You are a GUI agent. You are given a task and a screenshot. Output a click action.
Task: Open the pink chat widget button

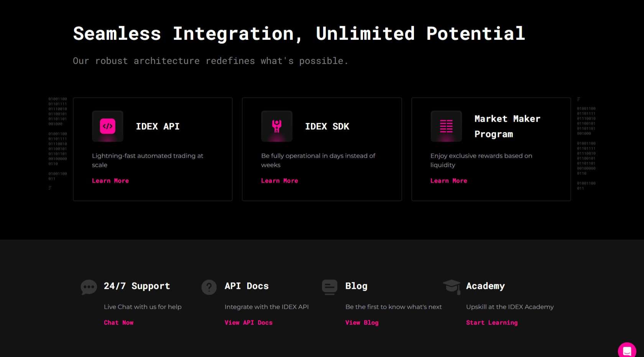pos(627,351)
